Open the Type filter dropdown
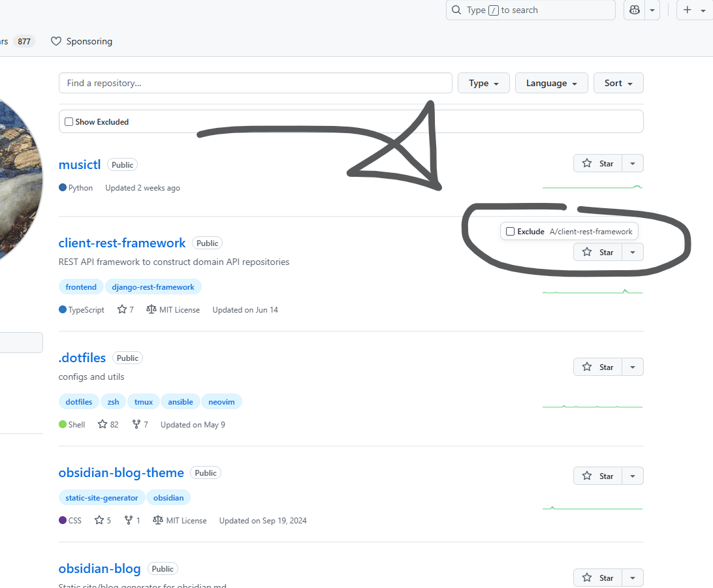Viewport: 713px width, 588px height. tap(483, 83)
